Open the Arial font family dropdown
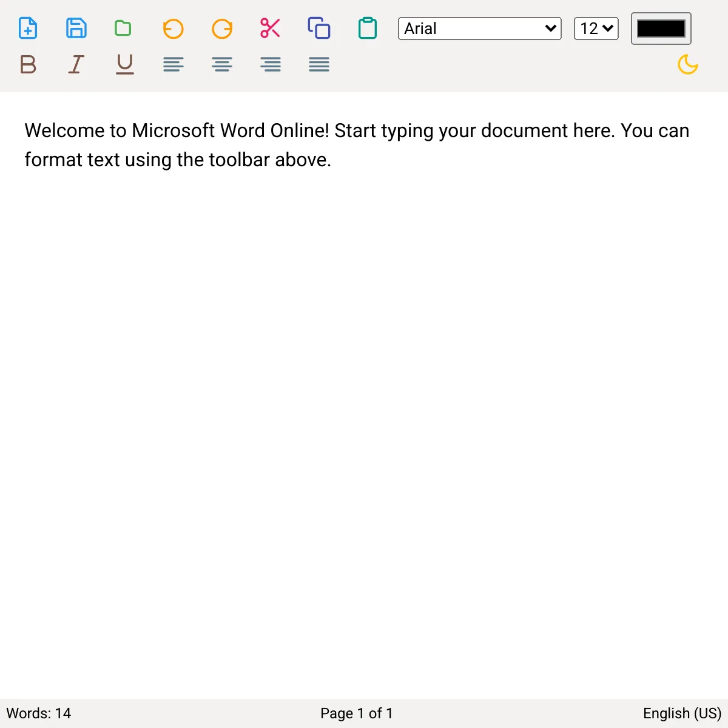Viewport: 728px width, 728px height. [480, 29]
